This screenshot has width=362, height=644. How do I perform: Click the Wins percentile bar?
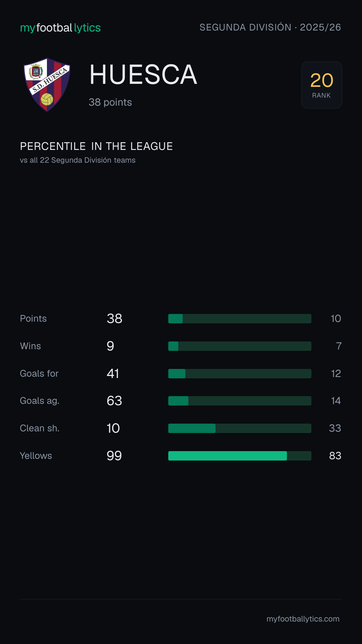(240, 346)
